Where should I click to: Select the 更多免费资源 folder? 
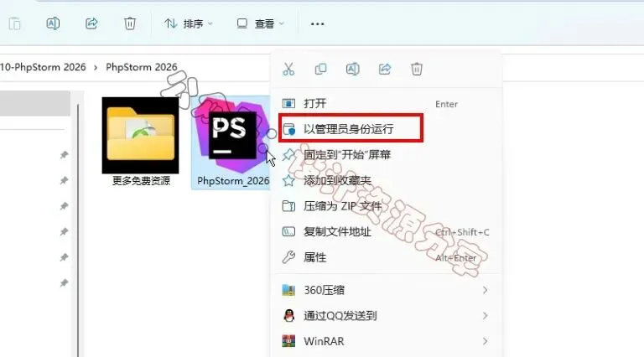141,142
